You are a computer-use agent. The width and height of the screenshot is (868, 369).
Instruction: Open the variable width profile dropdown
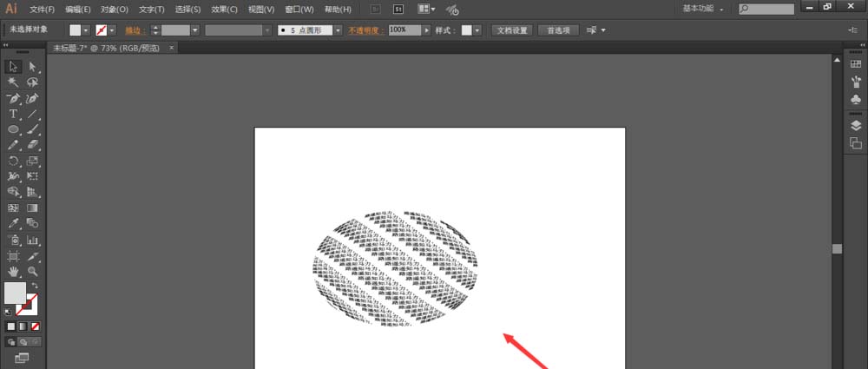coord(268,30)
